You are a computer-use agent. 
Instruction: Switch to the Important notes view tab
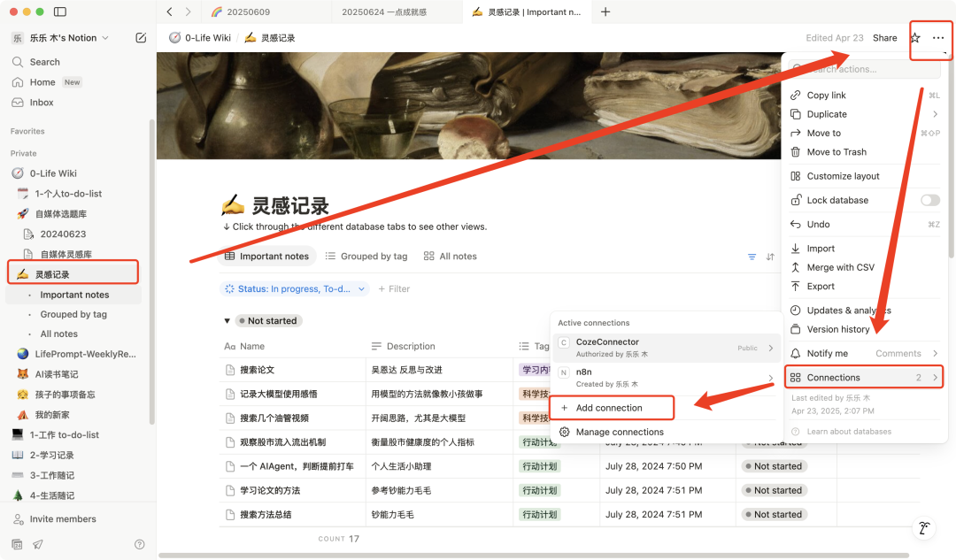[267, 257]
